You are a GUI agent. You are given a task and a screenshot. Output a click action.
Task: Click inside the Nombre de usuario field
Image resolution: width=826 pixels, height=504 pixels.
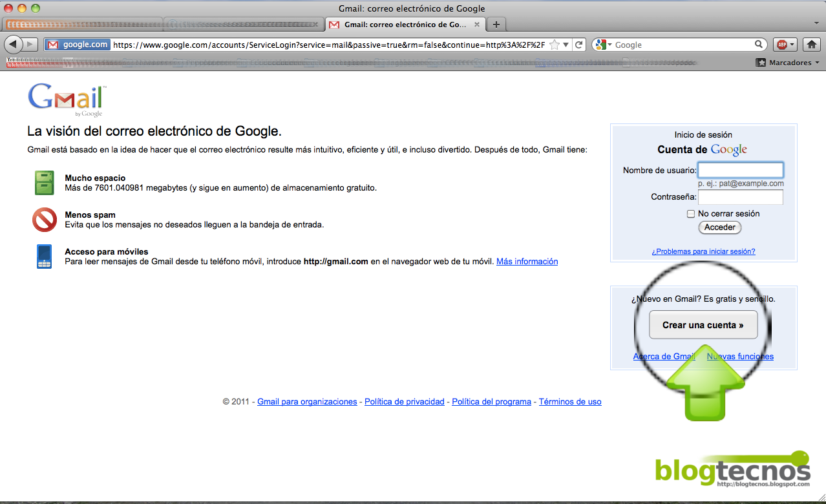point(740,169)
